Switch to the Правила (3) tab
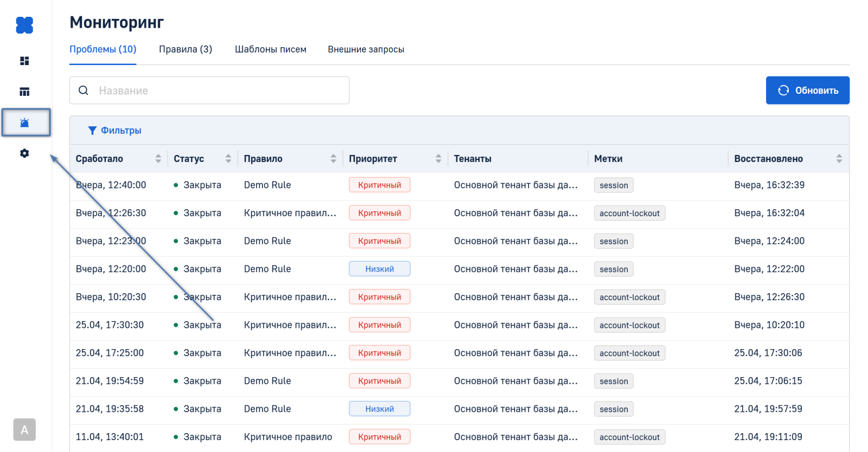The image size is (868, 452). (186, 49)
